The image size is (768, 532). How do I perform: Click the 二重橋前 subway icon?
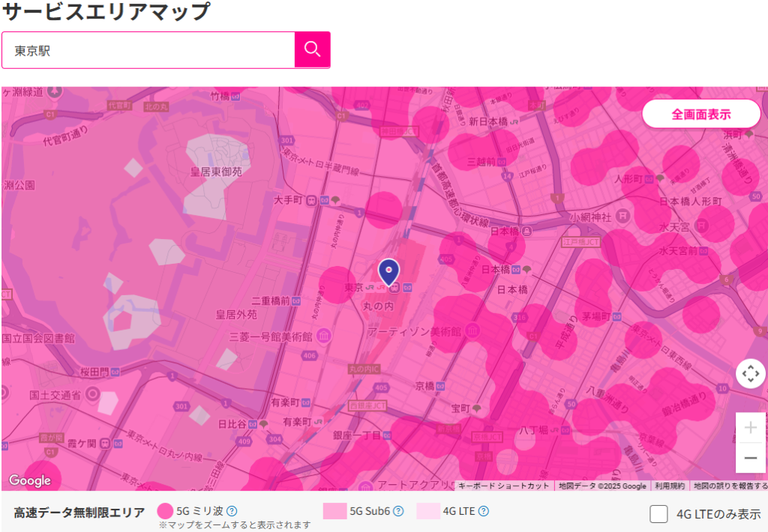pos(296,301)
